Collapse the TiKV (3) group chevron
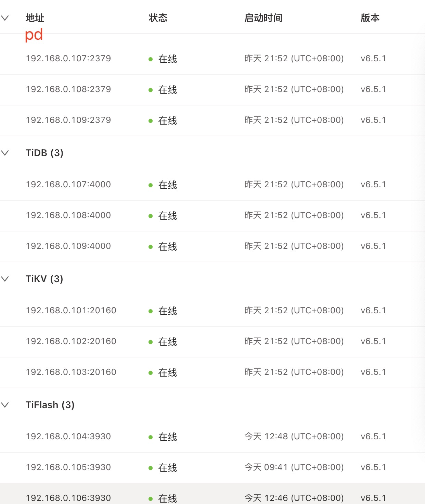 pos(5,279)
